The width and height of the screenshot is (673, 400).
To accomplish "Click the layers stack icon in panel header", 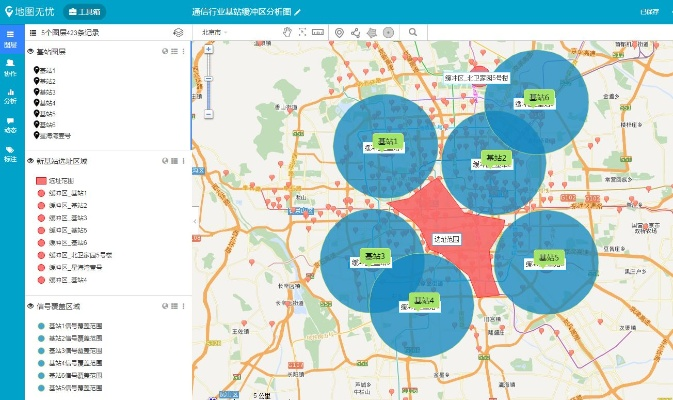I will (178, 32).
